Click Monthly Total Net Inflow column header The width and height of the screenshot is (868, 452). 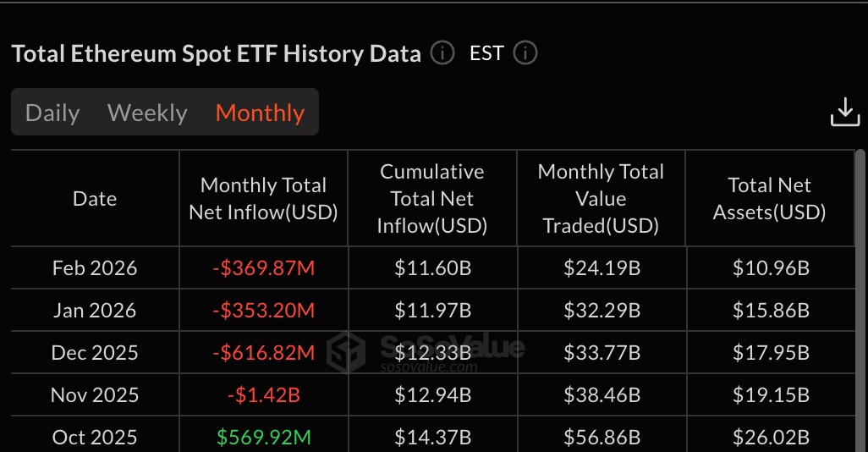(x=263, y=199)
